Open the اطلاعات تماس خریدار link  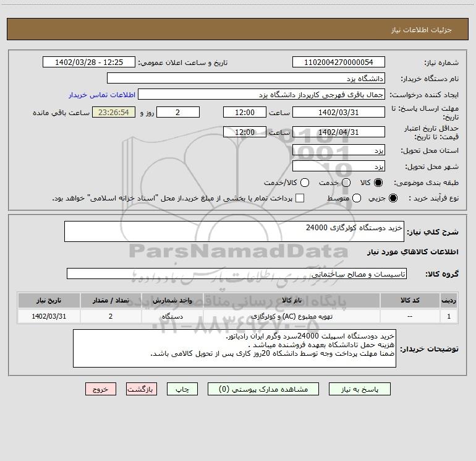(102, 95)
